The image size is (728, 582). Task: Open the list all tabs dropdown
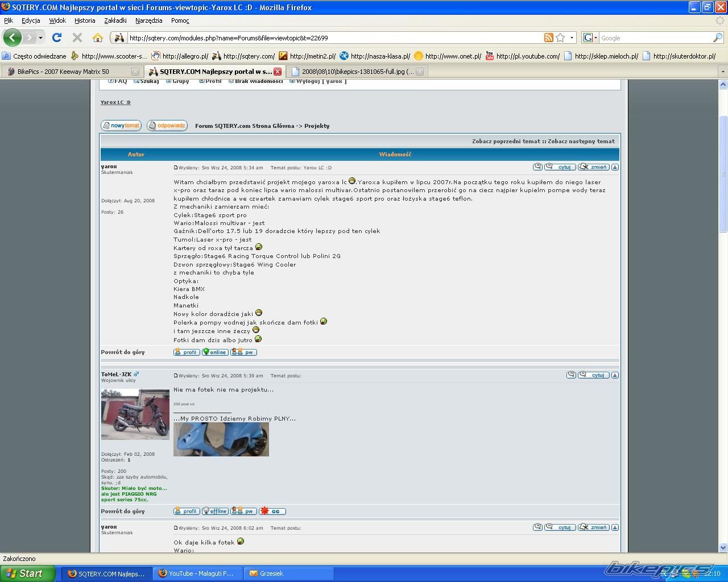click(x=723, y=72)
